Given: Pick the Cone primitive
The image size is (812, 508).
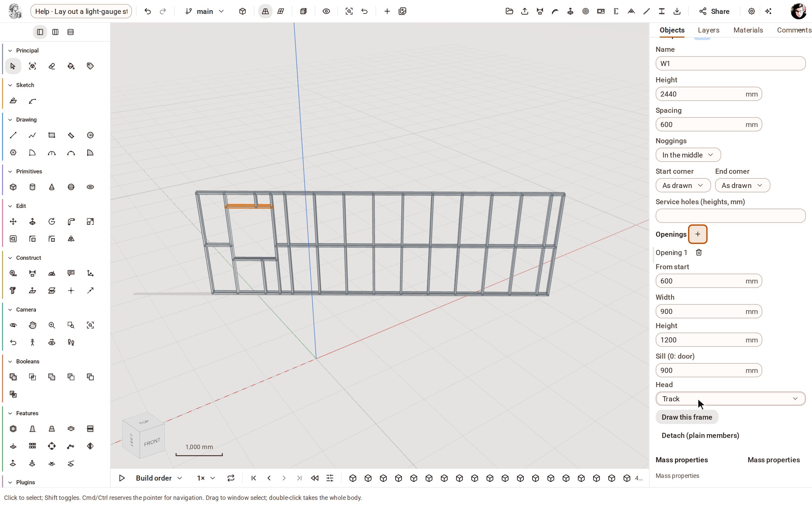Looking at the screenshot, I should 52,187.
